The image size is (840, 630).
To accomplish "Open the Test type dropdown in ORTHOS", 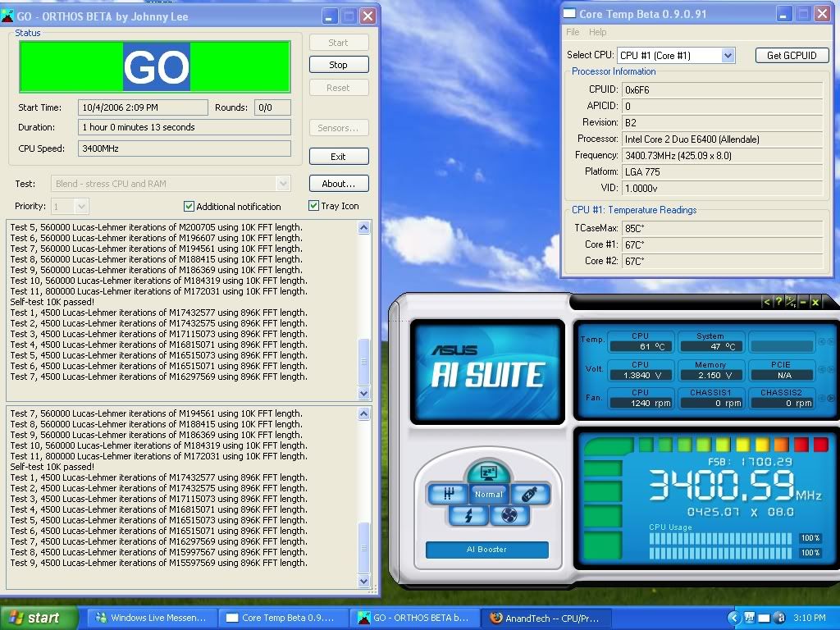I will [283, 184].
